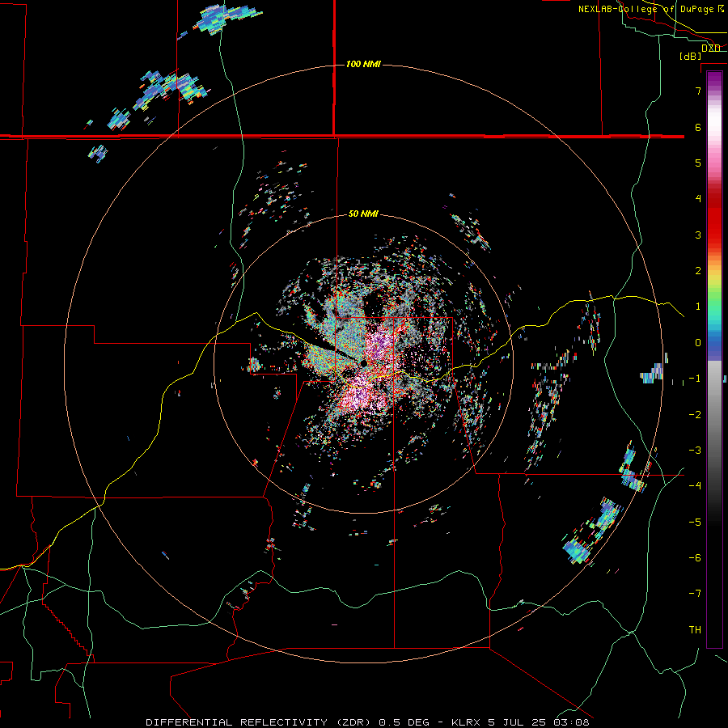This screenshot has height=728, width=728.
Task: Click the 0 value on dB scale
Action: [x=698, y=343]
